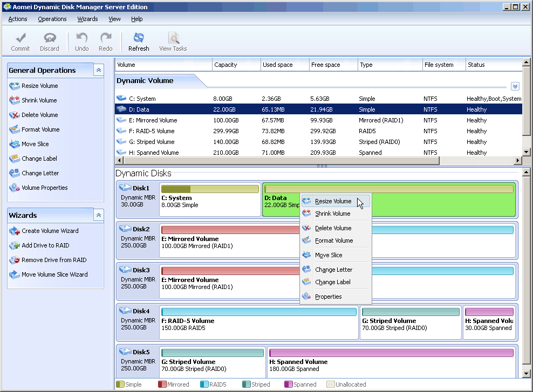Viewport: 533px width, 392px height.
Task: Click Move Slice in General Operations
Action: point(35,144)
